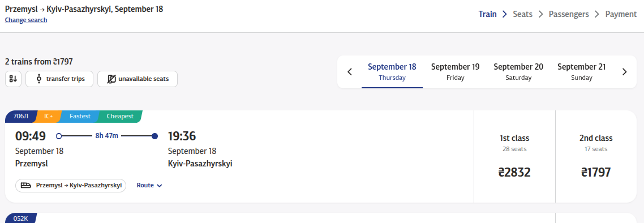Go to previous dates with left arrow

point(350,72)
